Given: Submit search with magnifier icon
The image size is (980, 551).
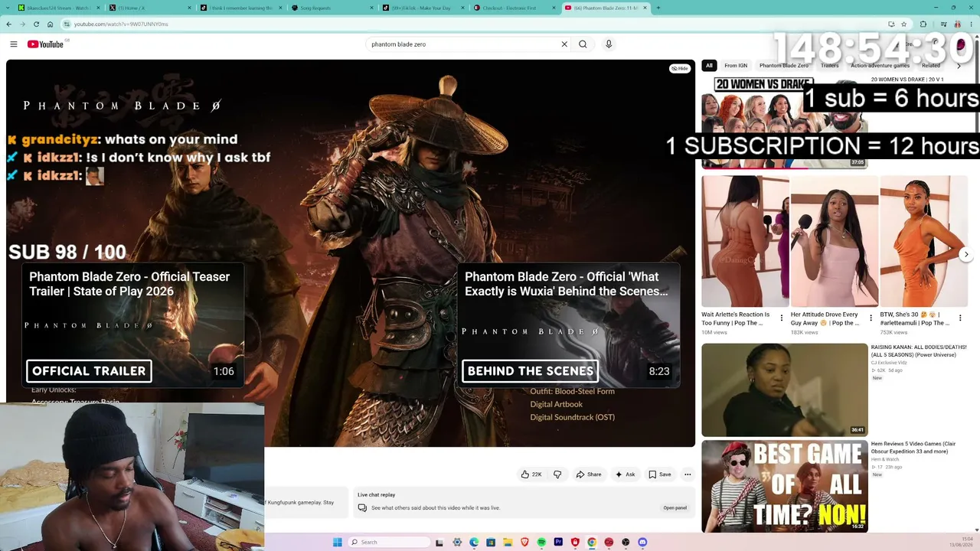Looking at the screenshot, I should 583,44.
